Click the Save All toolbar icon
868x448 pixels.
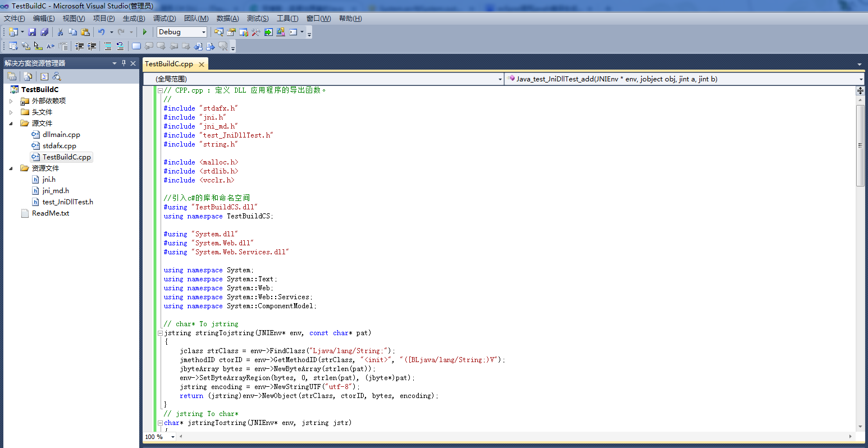click(44, 32)
